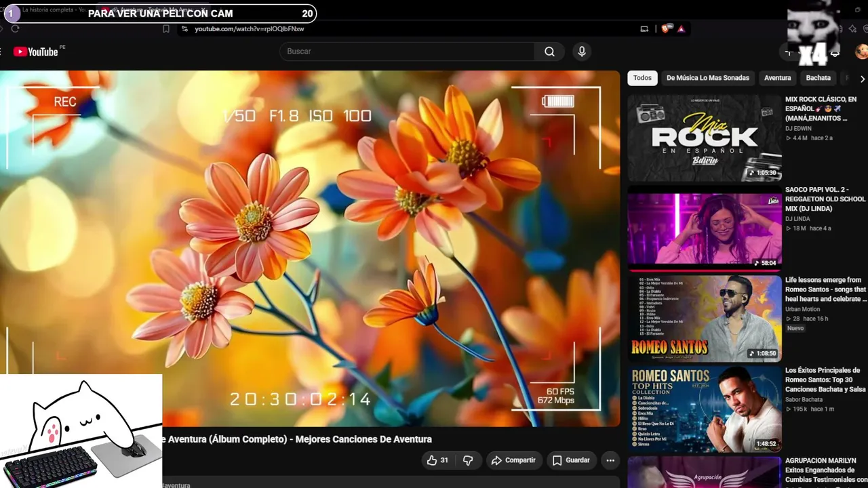The image size is (868, 488).
Task: Filter recommendations by Bachata chip
Action: (818, 78)
